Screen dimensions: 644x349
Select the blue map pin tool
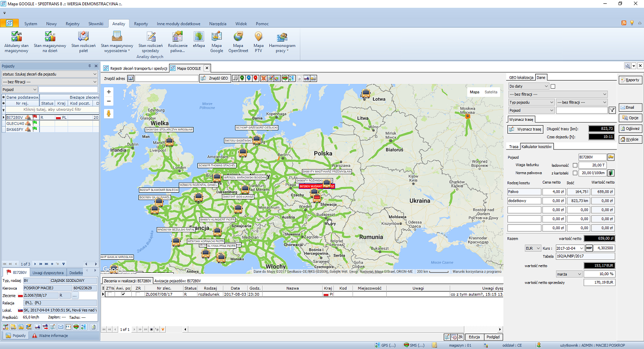point(249,78)
